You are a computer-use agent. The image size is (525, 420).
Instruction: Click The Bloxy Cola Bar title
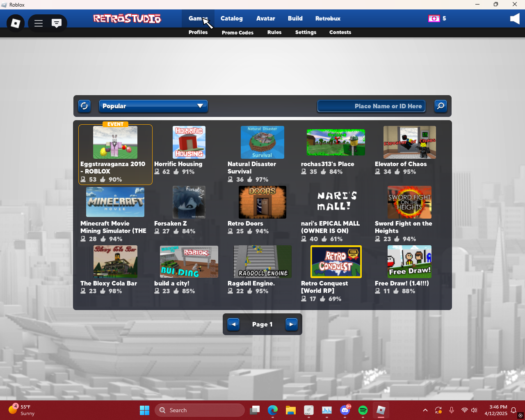click(109, 283)
